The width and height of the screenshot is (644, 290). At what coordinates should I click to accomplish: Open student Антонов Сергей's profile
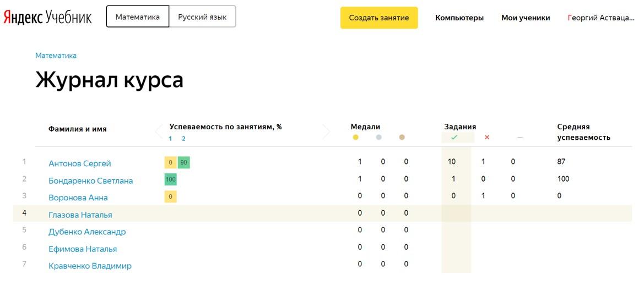click(x=80, y=163)
